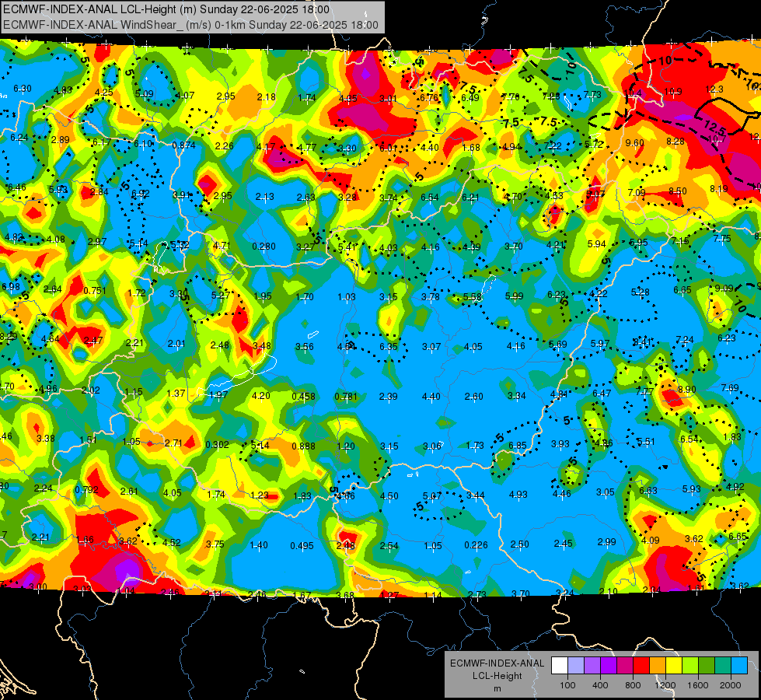761x700 pixels.
Task: Click the grid value 6.35
Action: point(388,346)
